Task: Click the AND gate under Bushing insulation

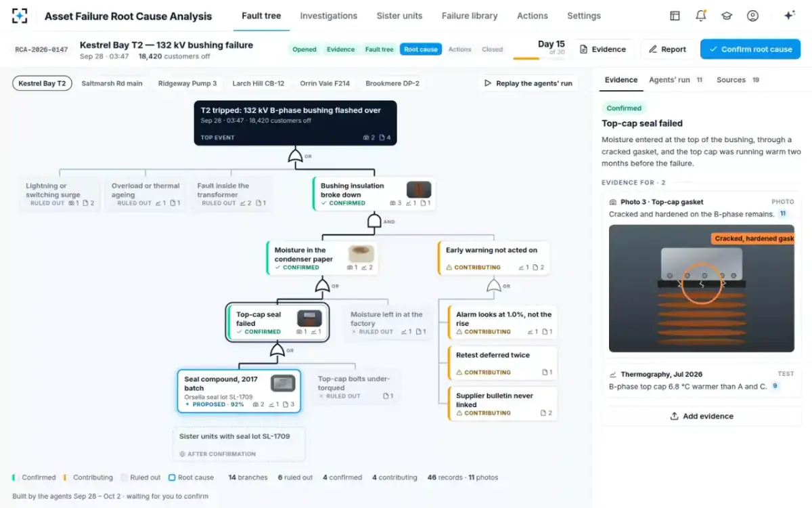Action: 374,221
